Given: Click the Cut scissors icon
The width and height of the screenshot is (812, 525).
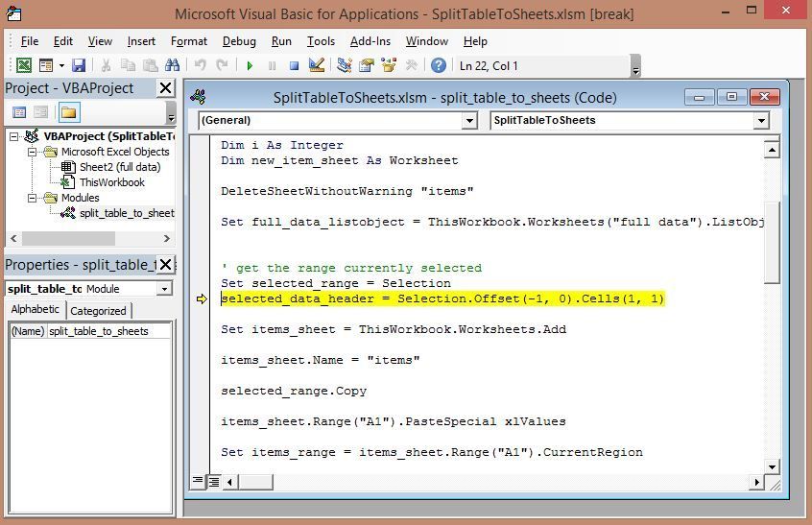Looking at the screenshot, I should coord(106,66).
